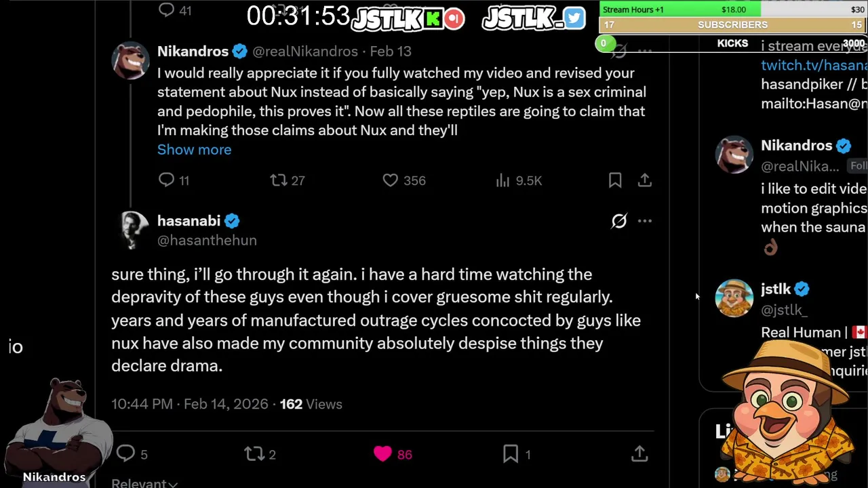Open the @hasanthehun profile handle
Viewport: 868px width, 488px height.
(207, 240)
